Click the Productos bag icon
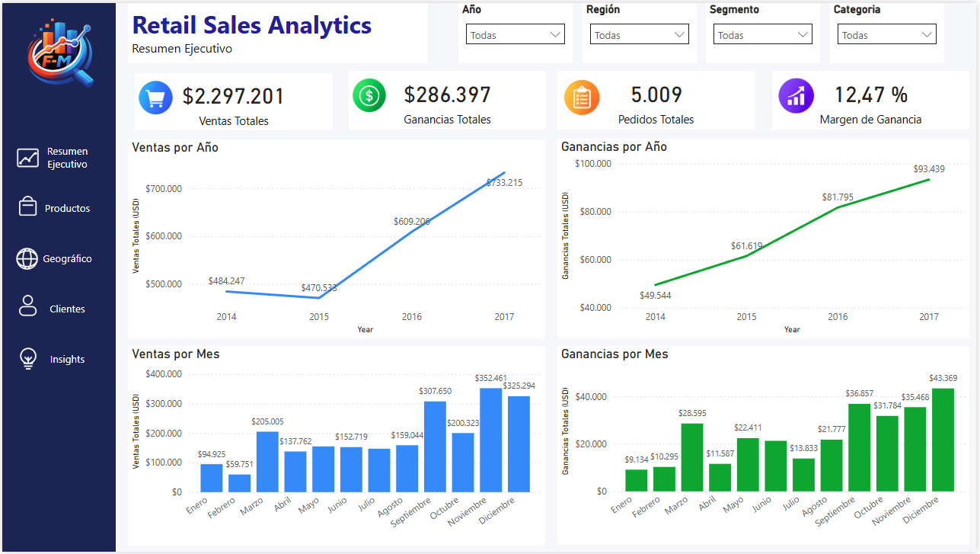The width and height of the screenshot is (980, 554). tap(27, 207)
